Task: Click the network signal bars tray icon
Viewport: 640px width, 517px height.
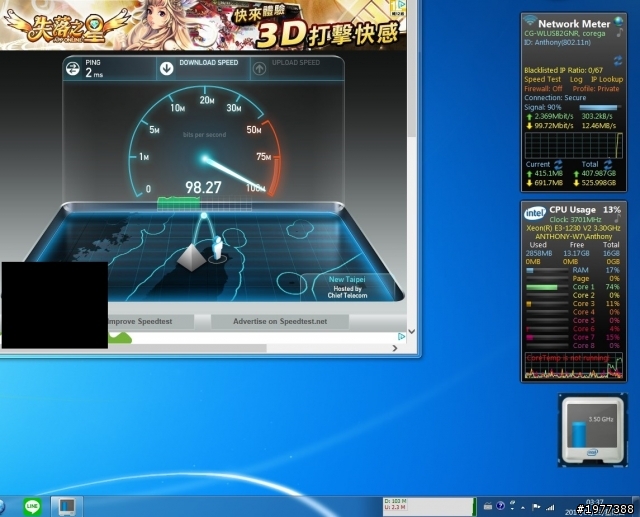Action: coord(551,508)
